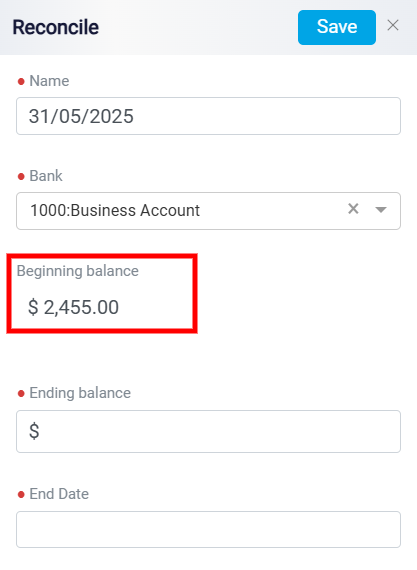The width and height of the screenshot is (417, 570).
Task: Click the red dot beside End Date
Action: coord(21,495)
